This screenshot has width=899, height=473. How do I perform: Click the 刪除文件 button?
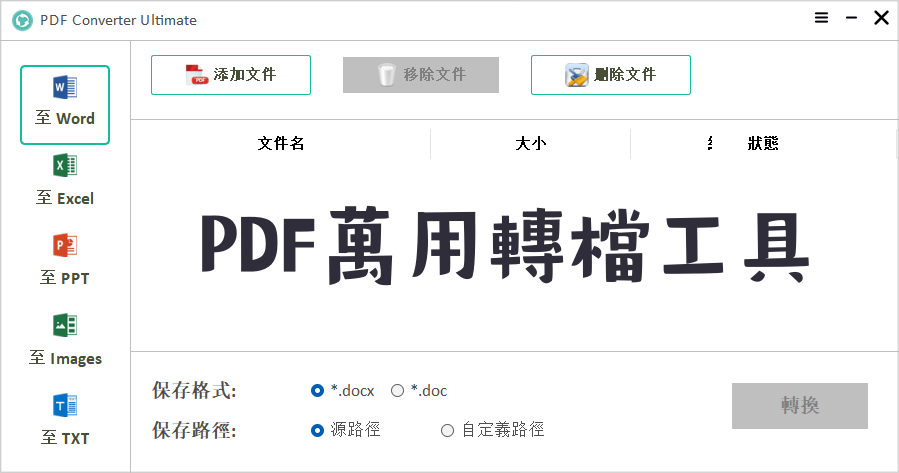tap(611, 75)
